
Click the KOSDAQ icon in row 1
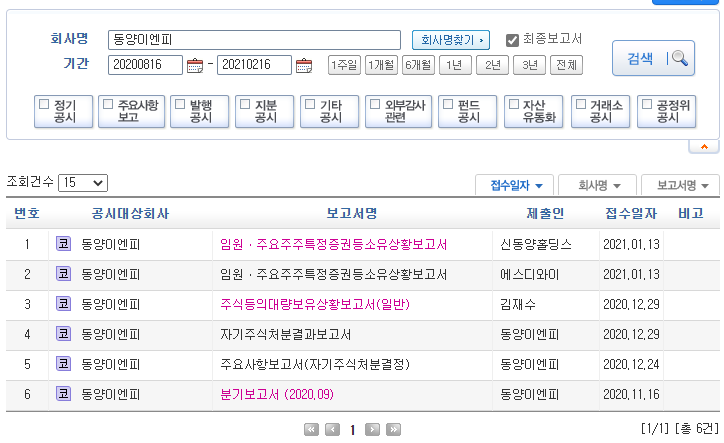point(63,243)
